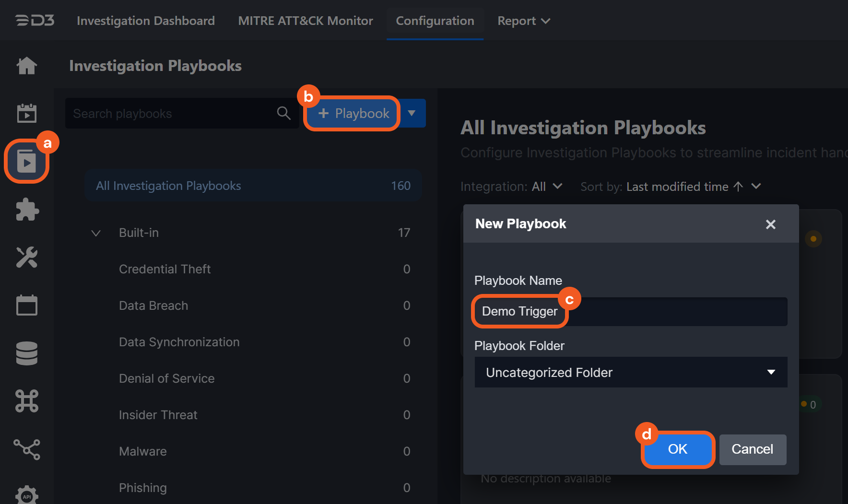Click the calendar icon in sidebar
848x504 pixels.
[27, 305]
